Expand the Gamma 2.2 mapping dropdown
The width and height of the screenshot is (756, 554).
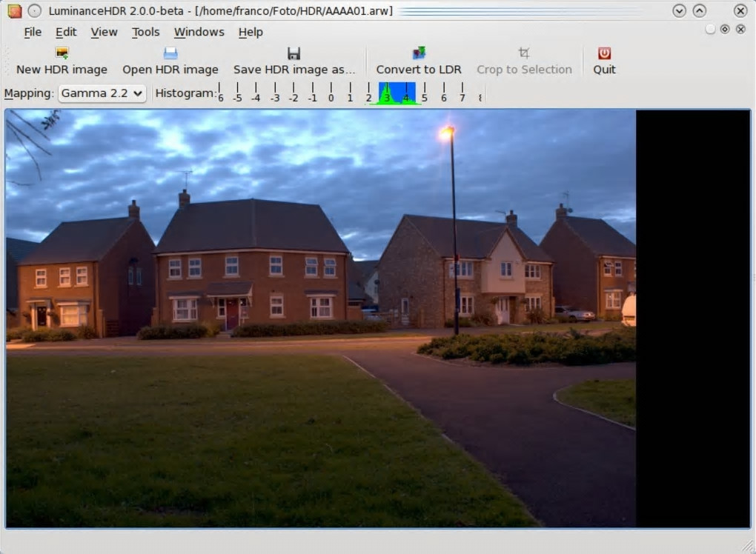[102, 93]
